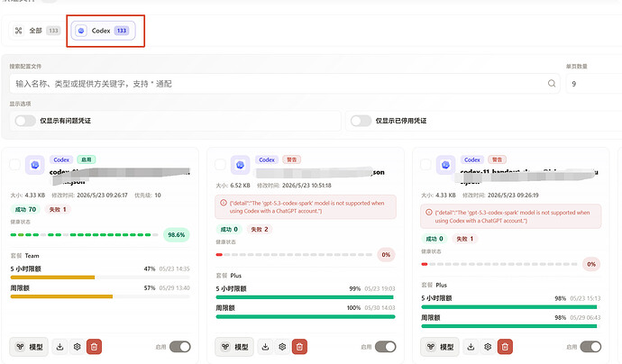This screenshot has height=364, width=622.
Task: Click 0% health badge on 6.52 KB card
Action: 386,255
